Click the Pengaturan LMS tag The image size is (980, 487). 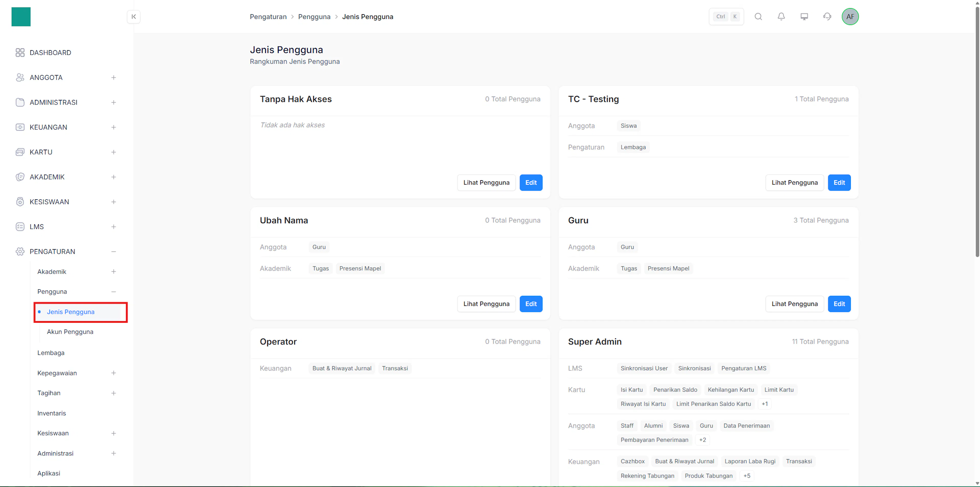744,368
